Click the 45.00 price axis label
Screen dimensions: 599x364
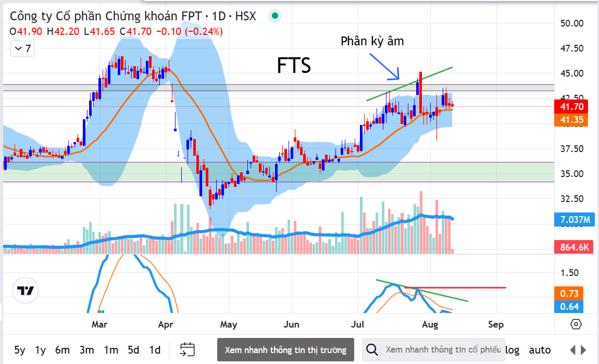coord(572,73)
